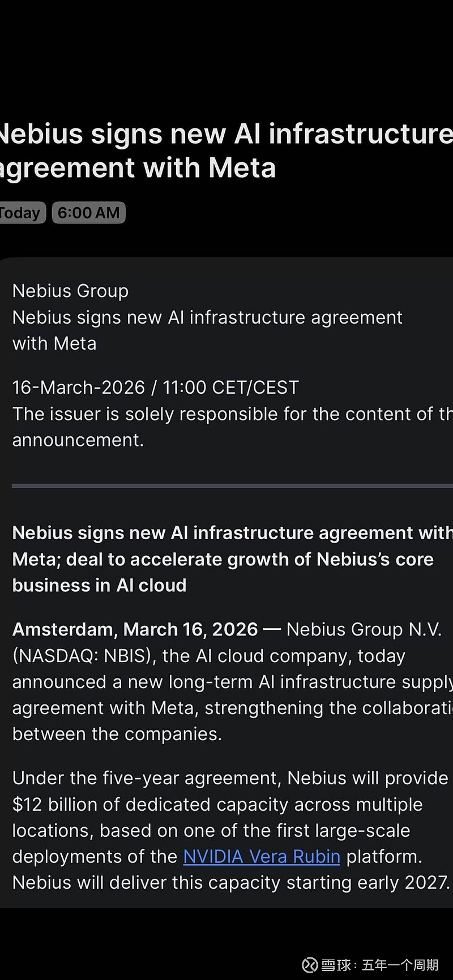This screenshot has width=453, height=980.
Task: Tap the Today date badge
Action: (x=20, y=213)
